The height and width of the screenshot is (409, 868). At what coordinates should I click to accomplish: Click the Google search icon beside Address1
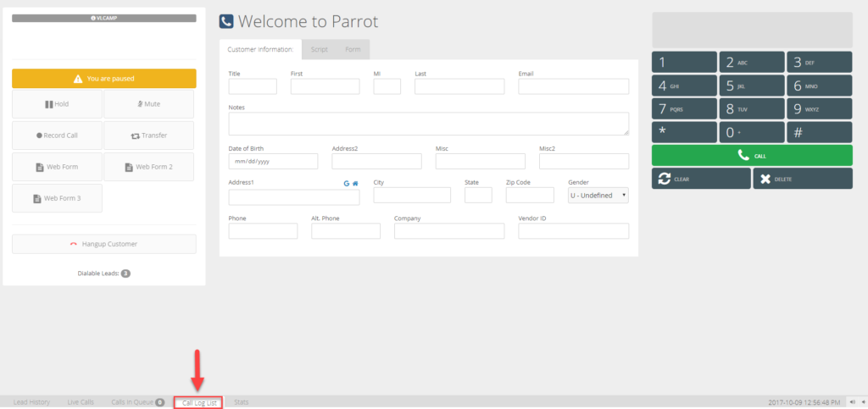click(347, 184)
